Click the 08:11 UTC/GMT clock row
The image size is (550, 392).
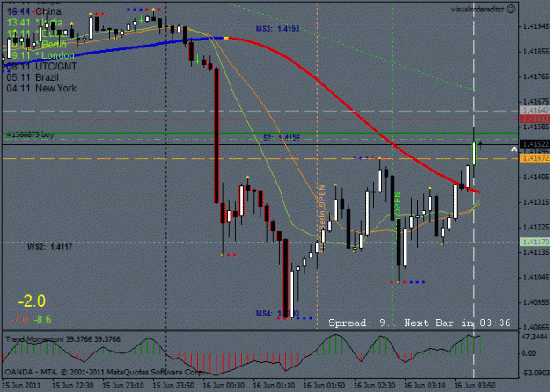[41, 67]
